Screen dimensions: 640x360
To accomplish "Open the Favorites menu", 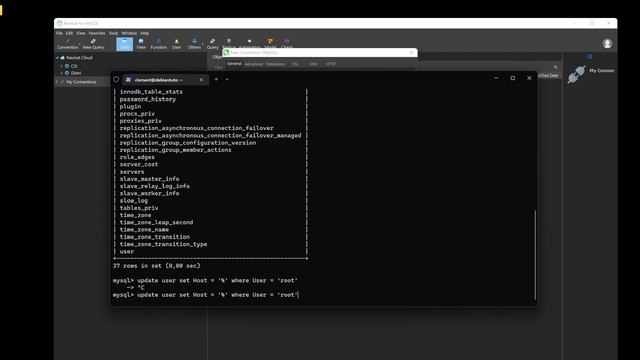I will click(x=97, y=33).
